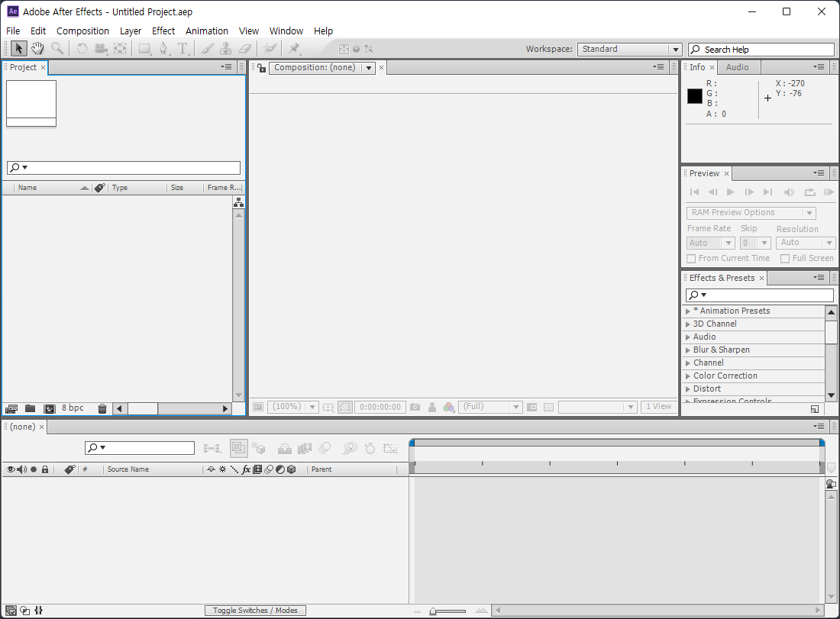Image resolution: width=840 pixels, height=619 pixels.
Task: Click the Loop options preview button
Action: coord(809,192)
